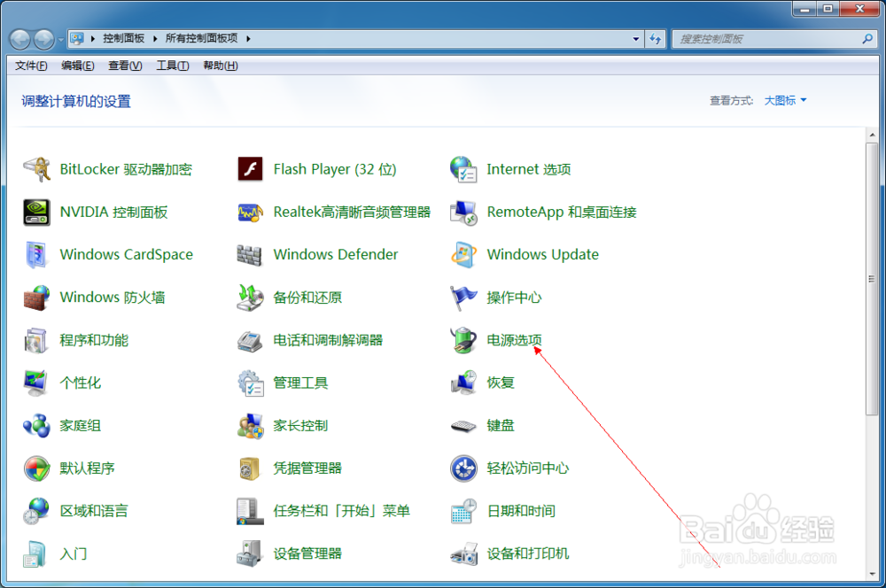Click the Flash Player icon

coord(251,169)
